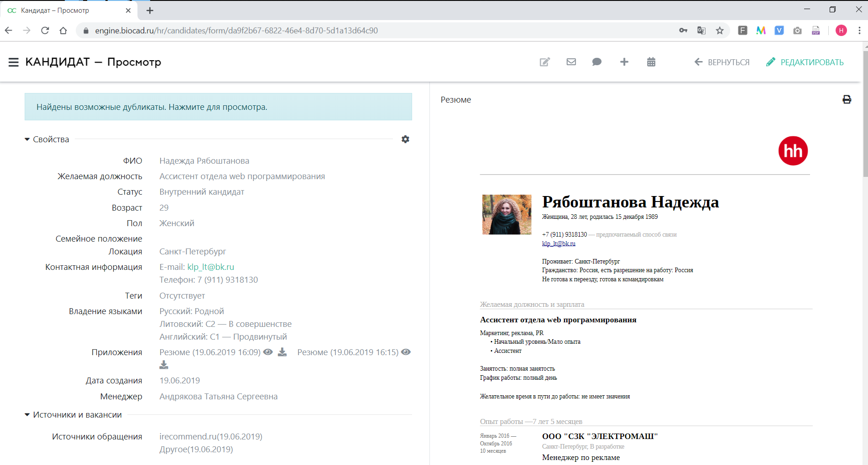Download the resume from 16:09

click(282, 352)
